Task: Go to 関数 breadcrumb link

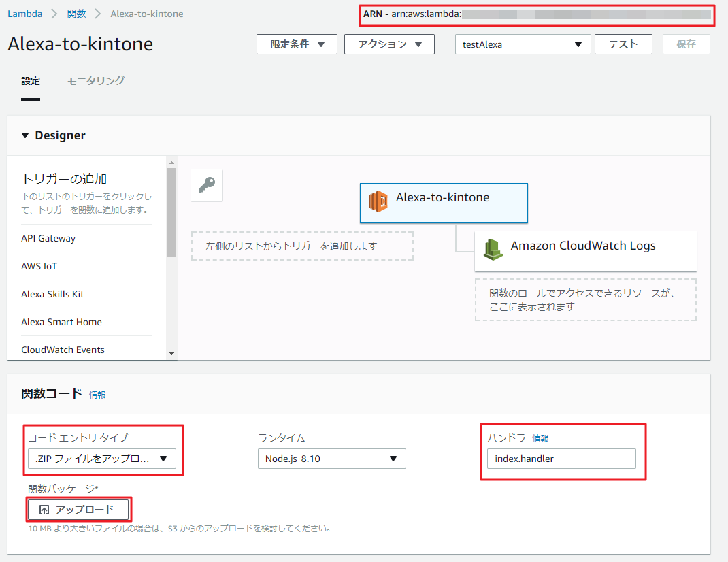Action: 77,14
